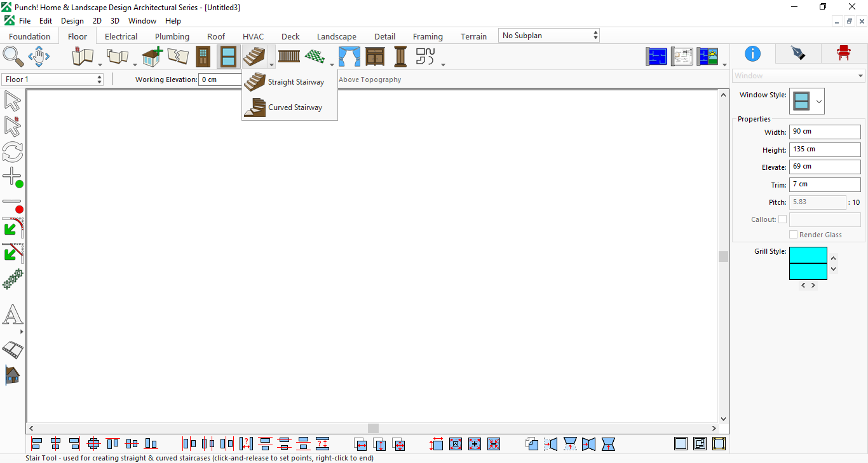The image size is (868, 463).
Task: Toggle the Callout checkbox
Action: point(783,219)
